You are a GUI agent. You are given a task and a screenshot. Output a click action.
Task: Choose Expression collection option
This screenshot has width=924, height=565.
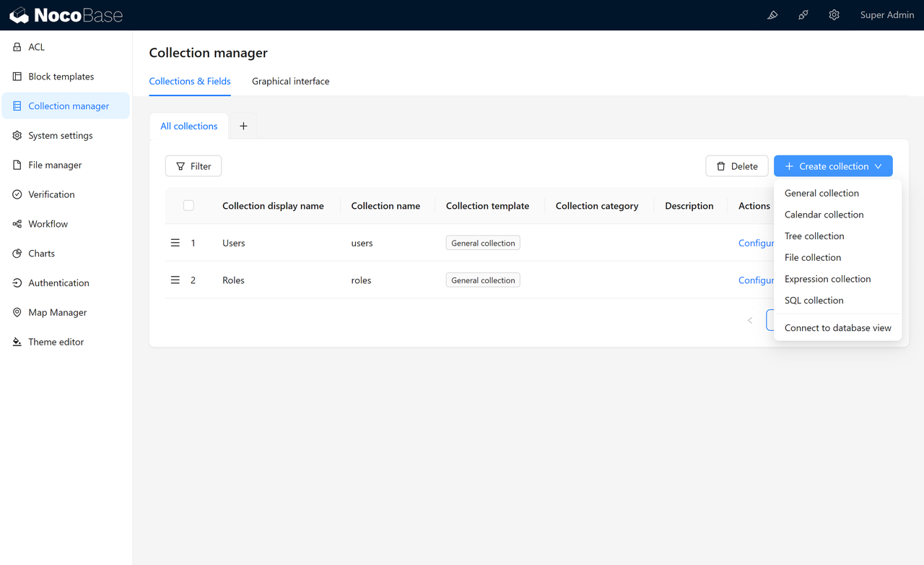pos(837,279)
